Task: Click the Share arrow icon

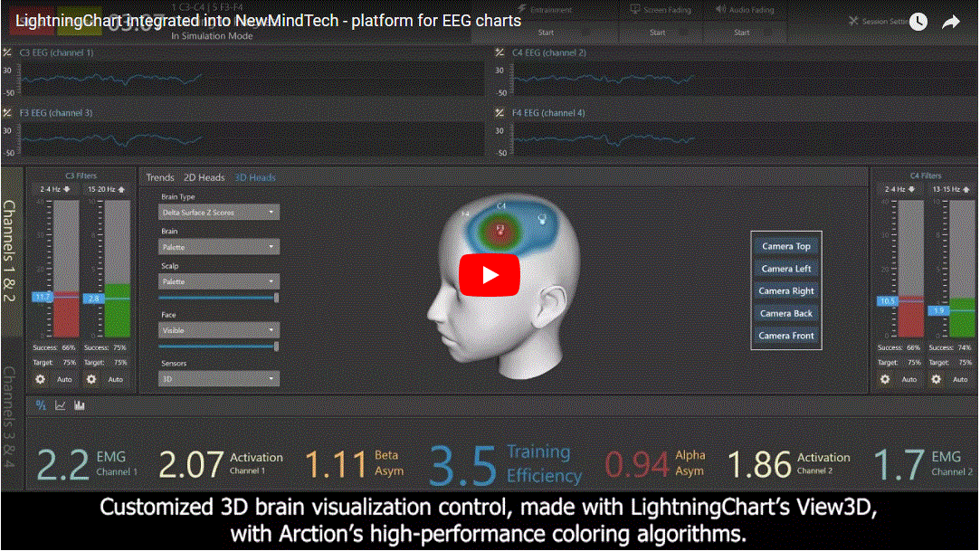Action: 951,23
